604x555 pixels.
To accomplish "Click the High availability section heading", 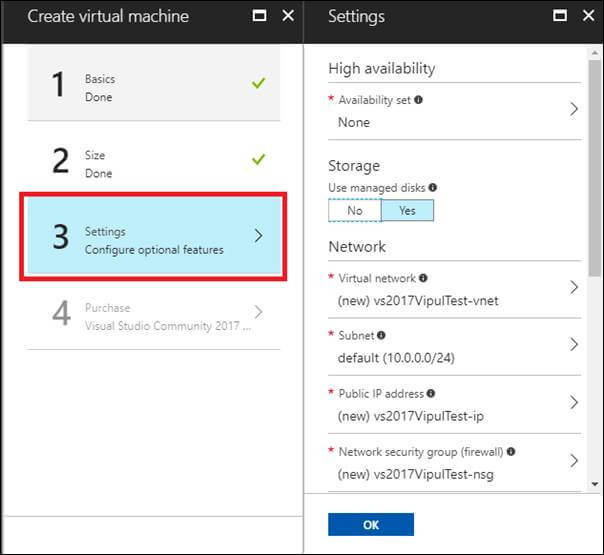I will click(382, 69).
